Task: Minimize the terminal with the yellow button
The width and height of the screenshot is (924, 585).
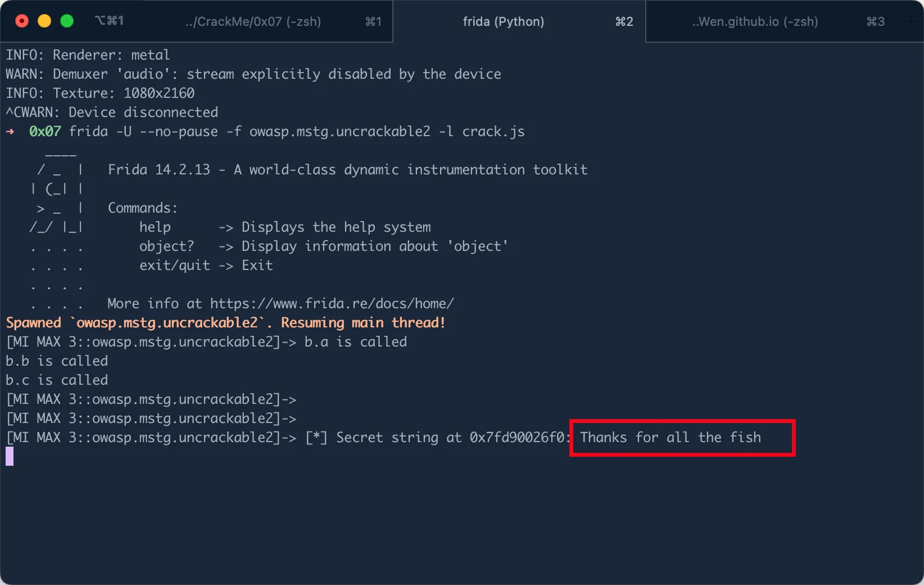Action: point(44,21)
